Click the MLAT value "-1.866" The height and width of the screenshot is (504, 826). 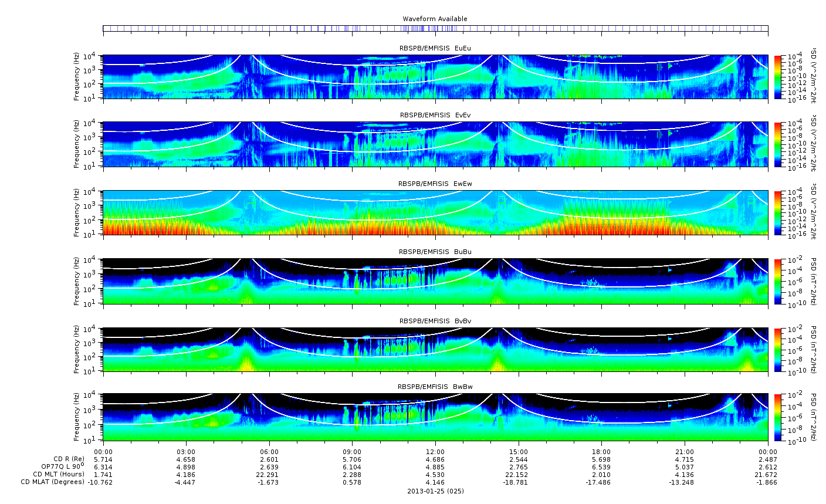click(766, 482)
